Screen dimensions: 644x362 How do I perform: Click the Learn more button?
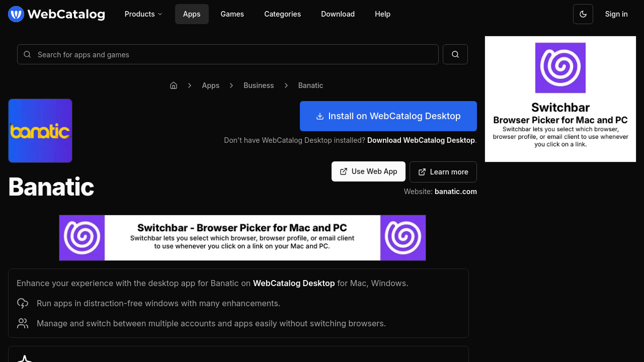[x=443, y=172]
